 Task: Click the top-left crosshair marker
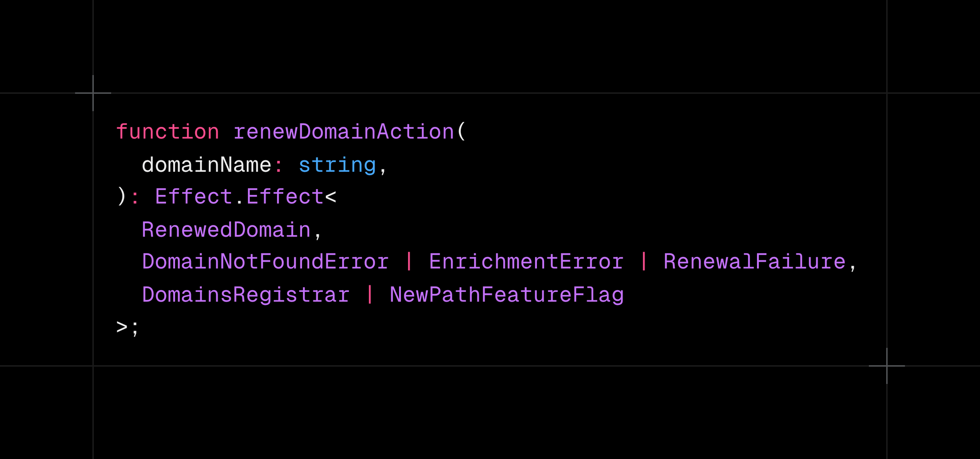(x=93, y=93)
